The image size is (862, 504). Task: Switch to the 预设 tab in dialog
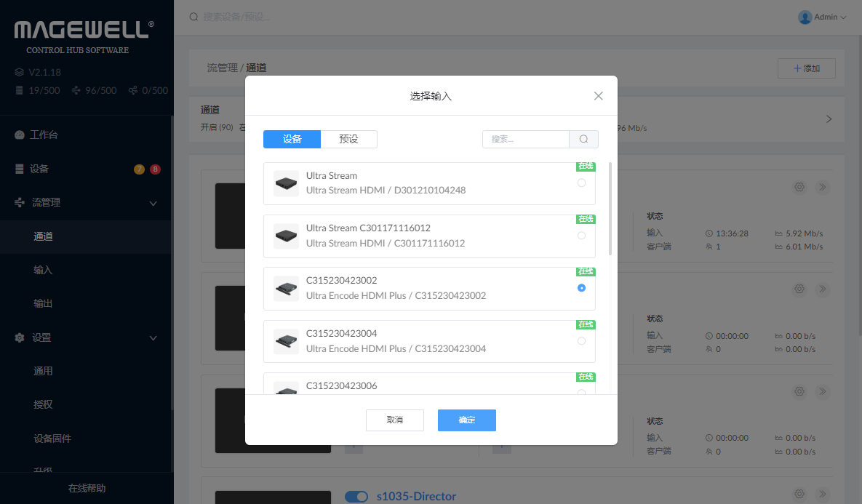(x=349, y=139)
